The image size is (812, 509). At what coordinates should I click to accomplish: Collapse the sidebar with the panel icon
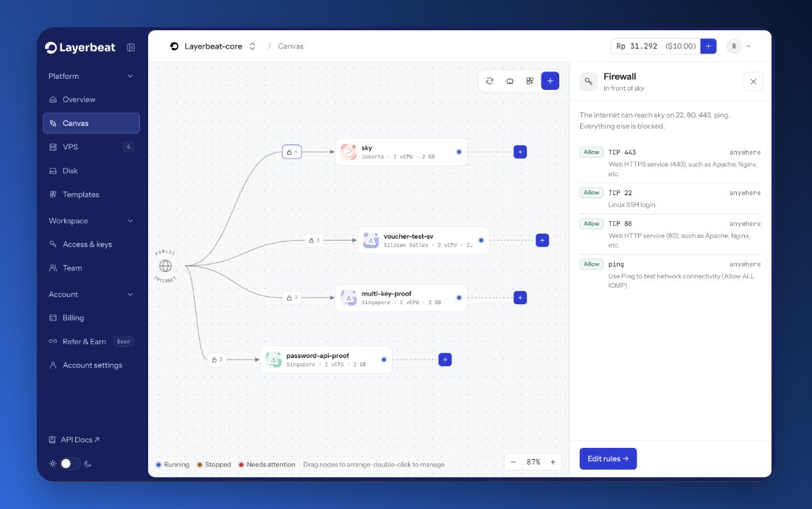pyautogui.click(x=131, y=48)
